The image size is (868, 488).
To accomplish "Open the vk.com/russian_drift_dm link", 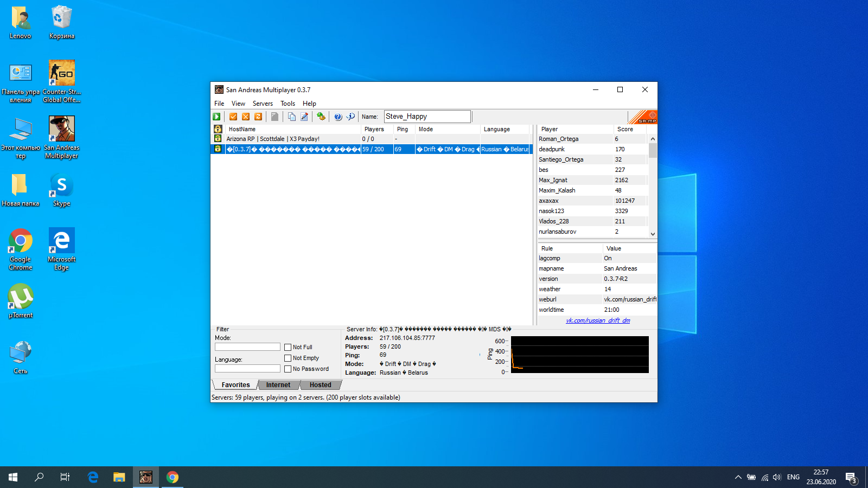I will click(x=598, y=320).
